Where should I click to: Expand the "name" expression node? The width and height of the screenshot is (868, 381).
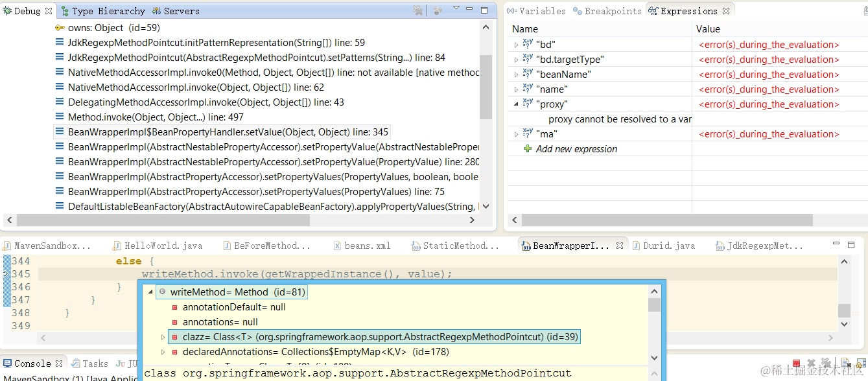pos(516,89)
